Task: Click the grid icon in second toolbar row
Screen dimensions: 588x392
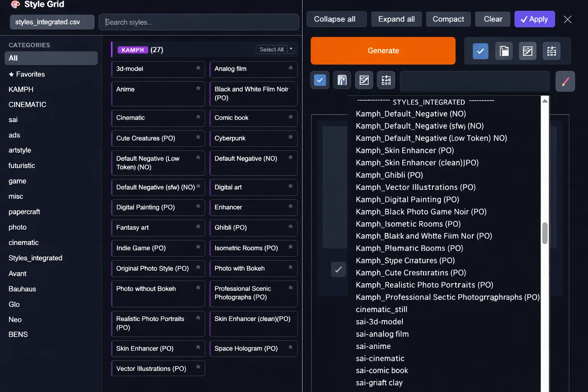Action: (x=386, y=80)
